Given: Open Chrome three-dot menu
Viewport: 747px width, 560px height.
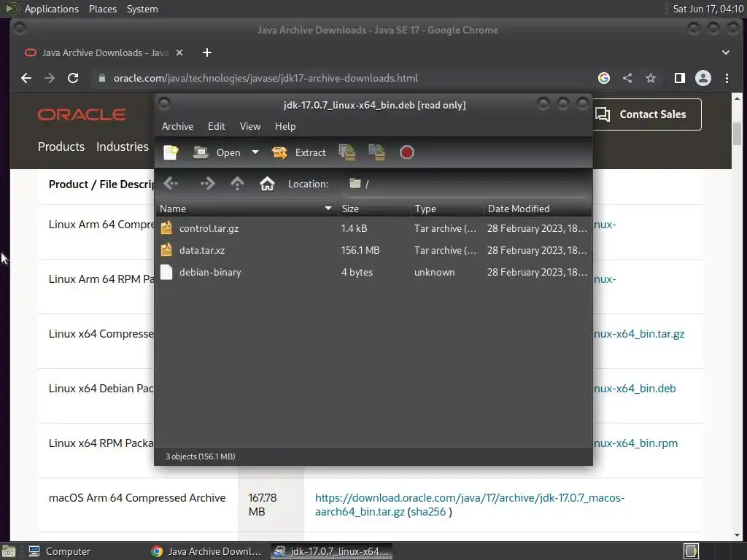Looking at the screenshot, I should (727, 78).
